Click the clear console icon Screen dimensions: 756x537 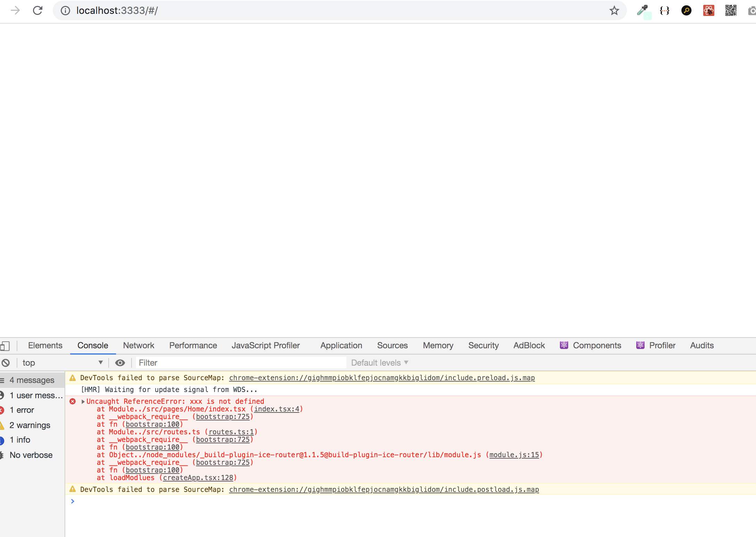(x=6, y=363)
